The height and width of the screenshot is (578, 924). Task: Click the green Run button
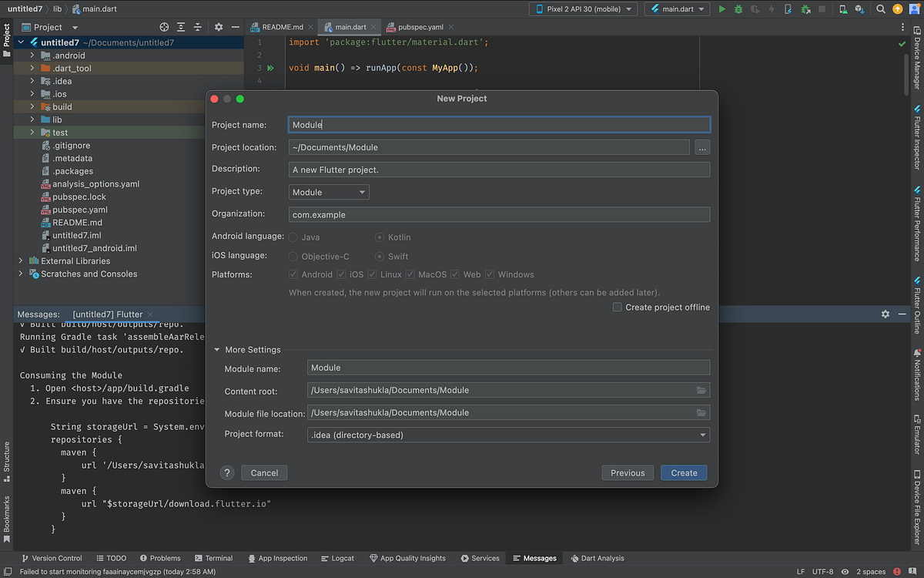pyautogui.click(x=721, y=9)
